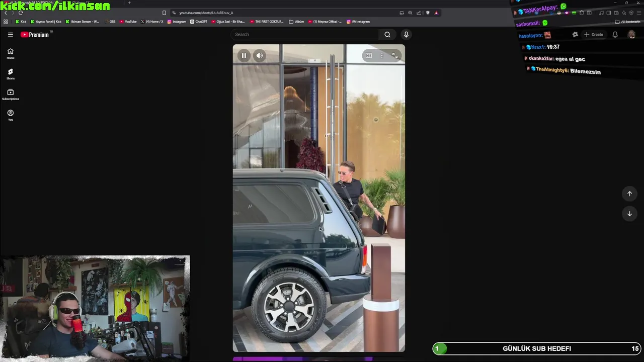Open the ChatGPT bookmark
Viewport: 644px width, 362px height.
[x=199, y=22]
